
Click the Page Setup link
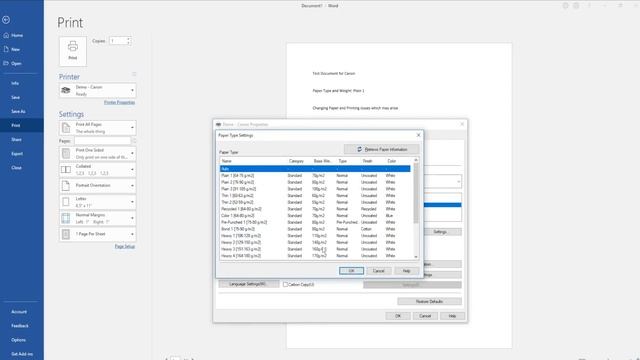click(124, 247)
